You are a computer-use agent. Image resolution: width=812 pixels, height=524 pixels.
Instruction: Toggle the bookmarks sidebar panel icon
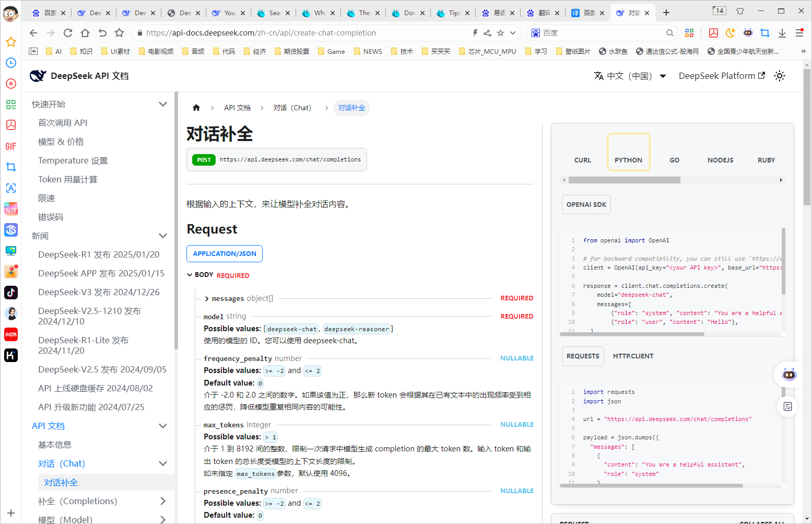[x=33, y=51]
